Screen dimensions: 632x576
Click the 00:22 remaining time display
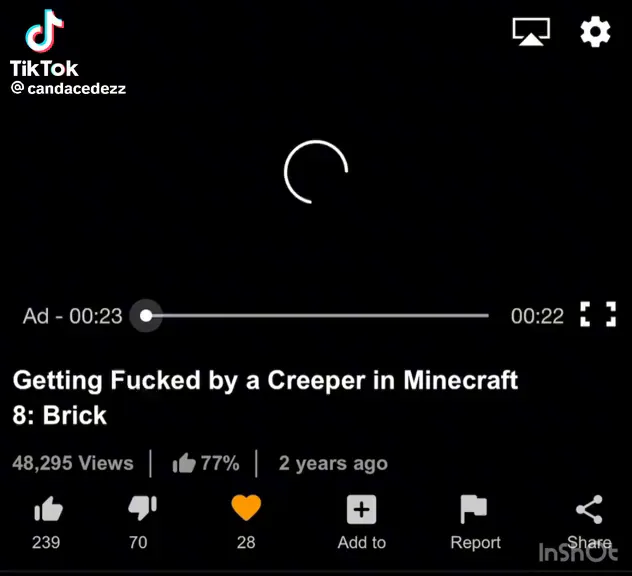coord(537,316)
